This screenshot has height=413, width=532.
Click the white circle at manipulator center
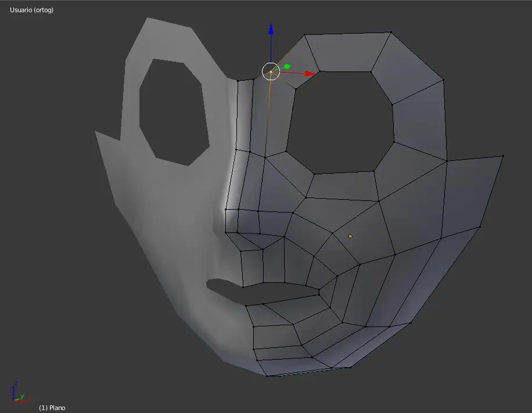click(271, 71)
